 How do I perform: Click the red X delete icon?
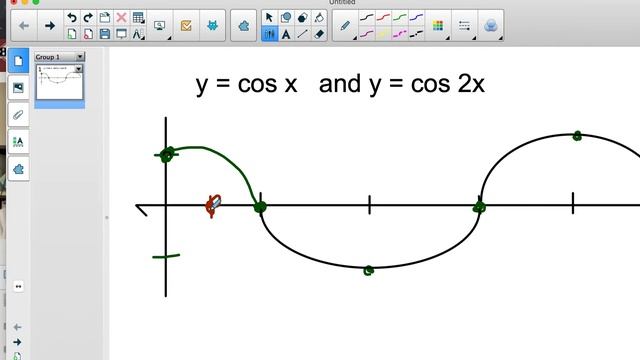click(121, 18)
